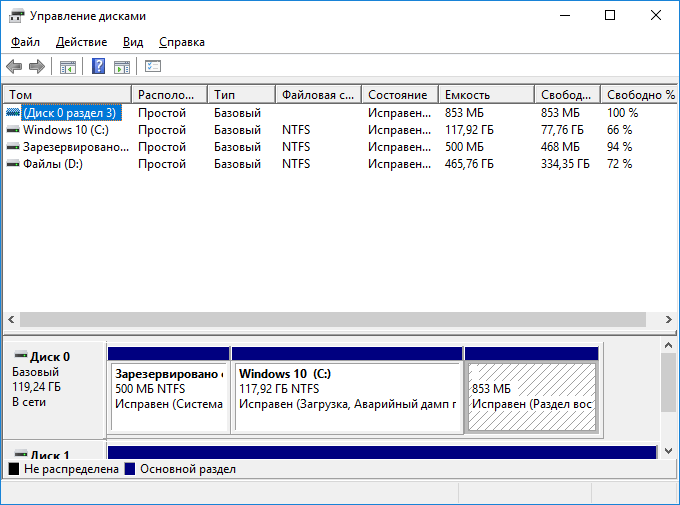The height and width of the screenshot is (505, 680).
Task: Click the Forward arrow toolbar icon
Action: tap(37, 67)
